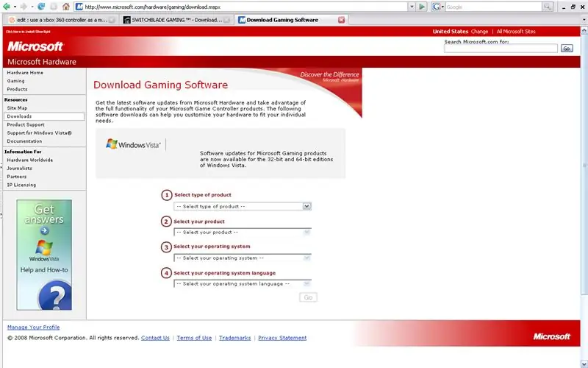This screenshot has height=368, width=588.
Task: Open the forward history dropdown arrow
Action: pyautogui.click(x=32, y=7)
